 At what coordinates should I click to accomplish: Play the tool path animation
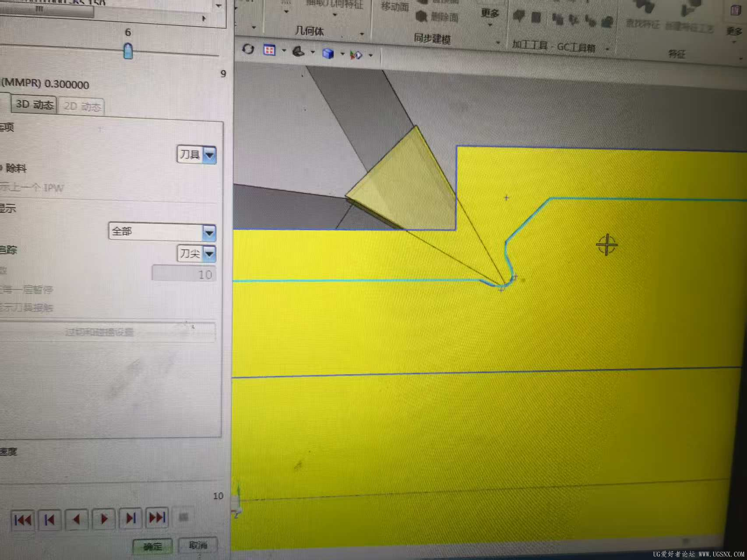[104, 519]
